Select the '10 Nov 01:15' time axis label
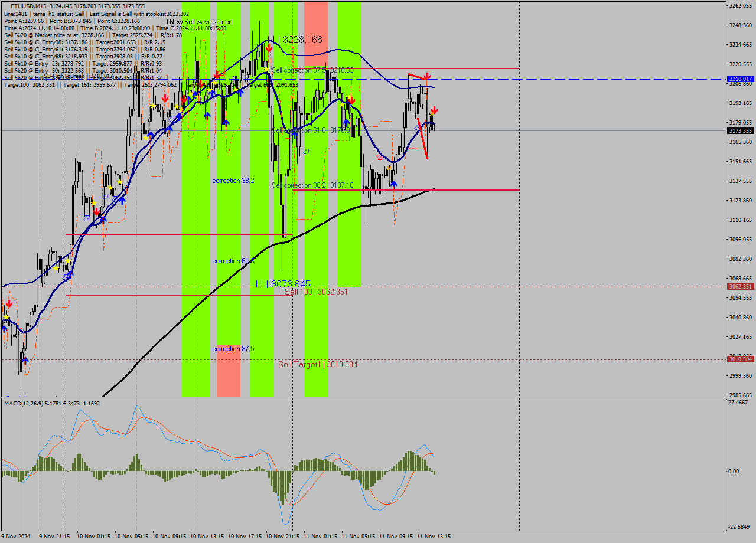Viewport: 756px width, 543px height. (93, 537)
